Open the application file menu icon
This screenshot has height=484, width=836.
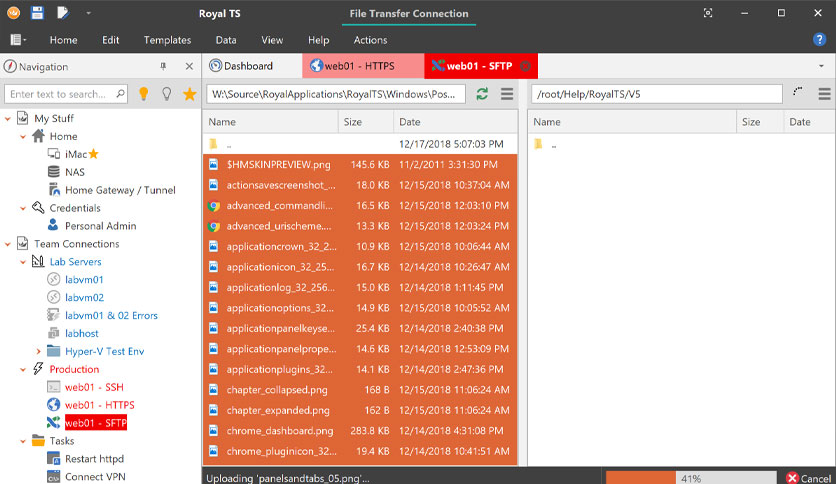click(x=18, y=40)
